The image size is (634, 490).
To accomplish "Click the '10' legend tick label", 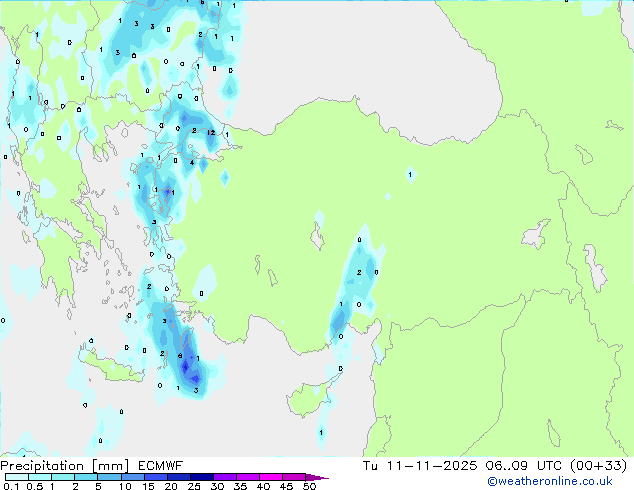I will [x=125, y=486].
